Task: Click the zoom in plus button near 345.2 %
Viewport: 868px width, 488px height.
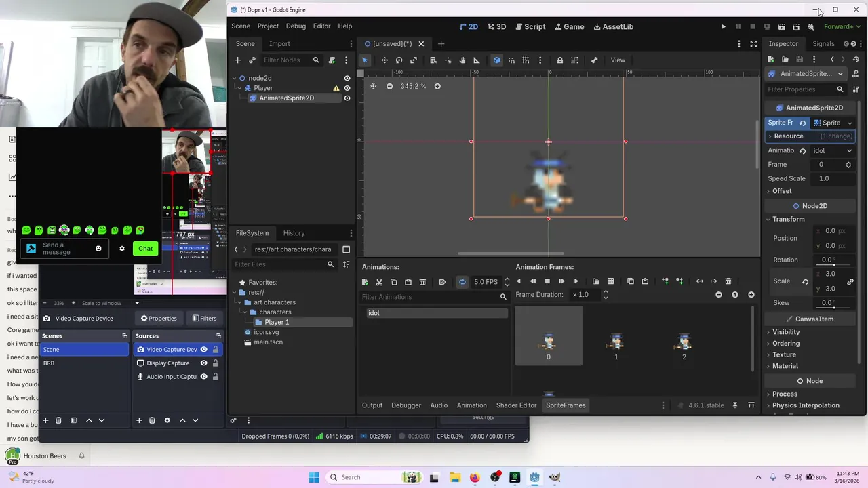Action: coord(437,86)
